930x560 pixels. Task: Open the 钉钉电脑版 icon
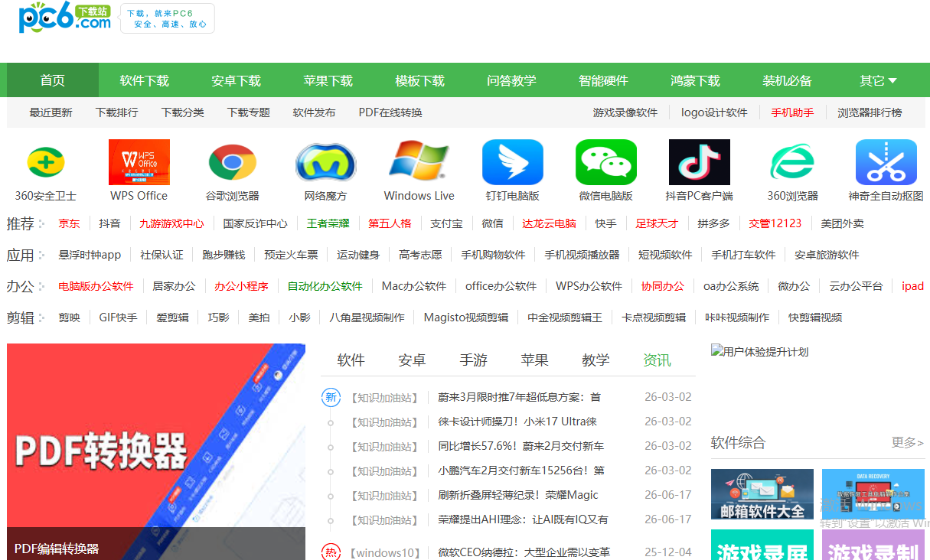coord(513,162)
